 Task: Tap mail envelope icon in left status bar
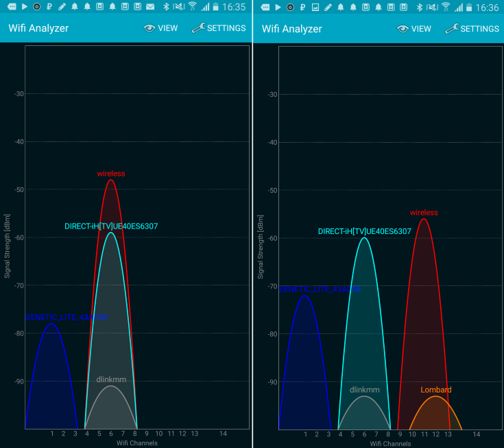point(150,7)
